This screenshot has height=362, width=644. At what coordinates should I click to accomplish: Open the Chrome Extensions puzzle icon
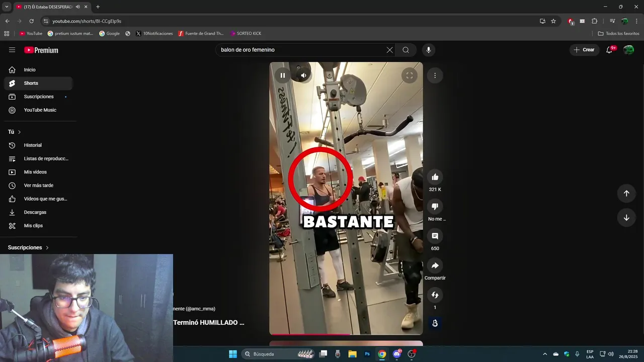[594, 21]
